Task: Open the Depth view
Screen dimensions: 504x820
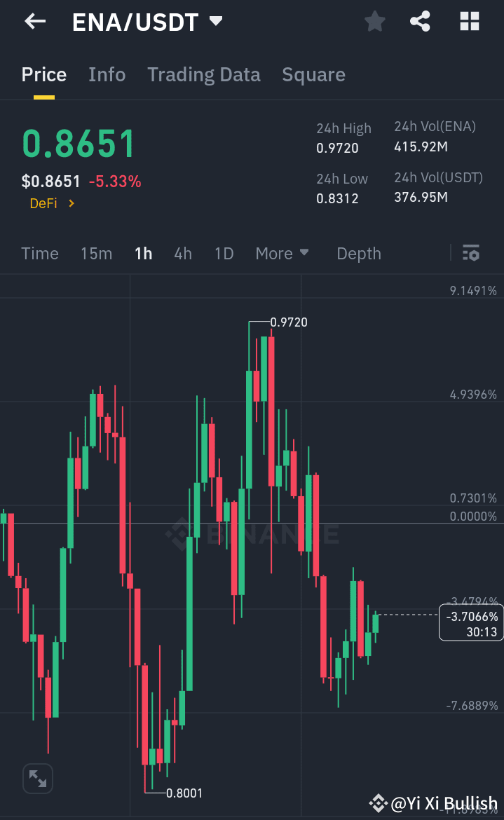Action: [358, 253]
